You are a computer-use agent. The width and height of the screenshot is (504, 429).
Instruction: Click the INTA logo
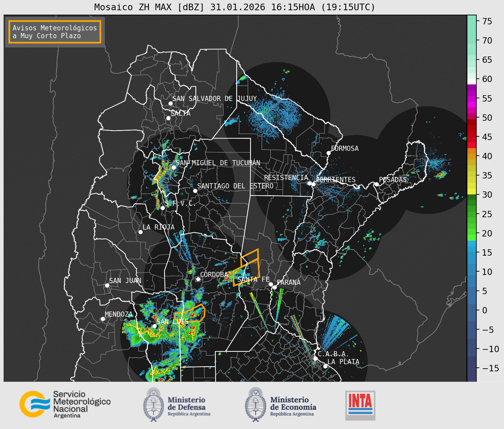click(360, 405)
